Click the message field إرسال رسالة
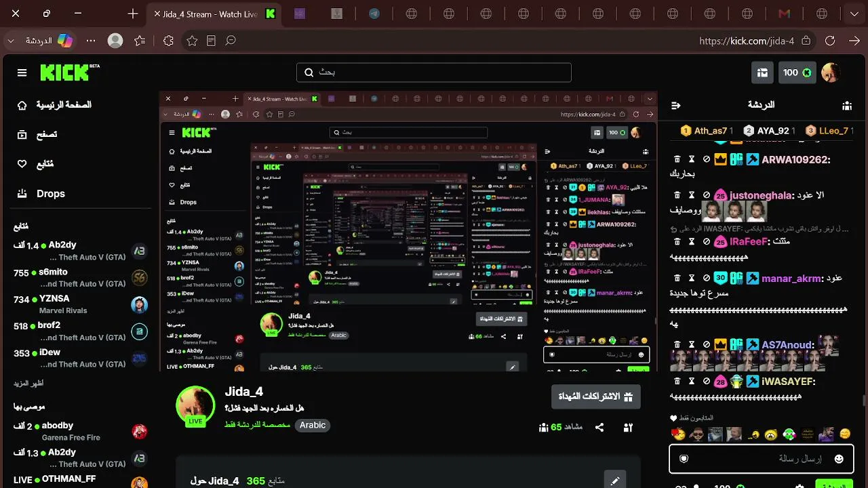Screen dimensions: 868x488 coord(761,459)
